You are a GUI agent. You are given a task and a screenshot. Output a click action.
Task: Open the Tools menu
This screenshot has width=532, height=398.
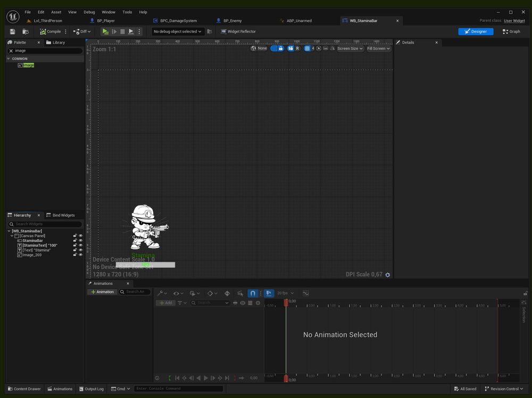point(127,12)
